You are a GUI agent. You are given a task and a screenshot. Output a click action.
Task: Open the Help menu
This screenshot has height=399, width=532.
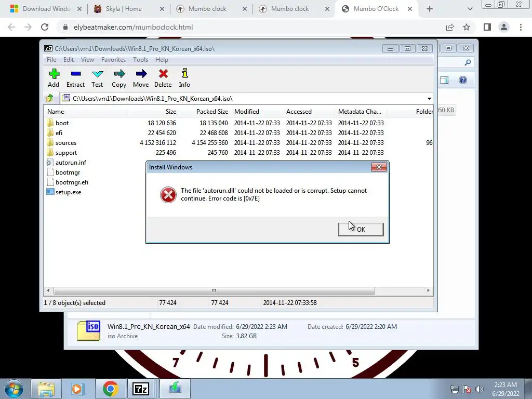click(x=162, y=60)
